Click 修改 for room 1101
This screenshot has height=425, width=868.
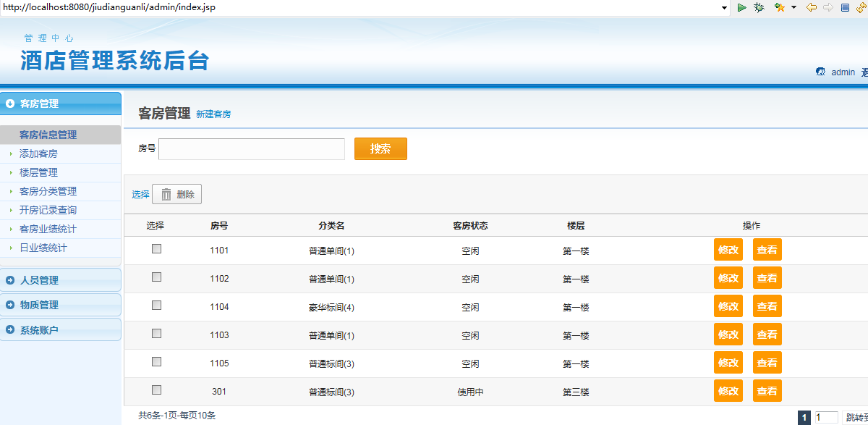pos(728,250)
